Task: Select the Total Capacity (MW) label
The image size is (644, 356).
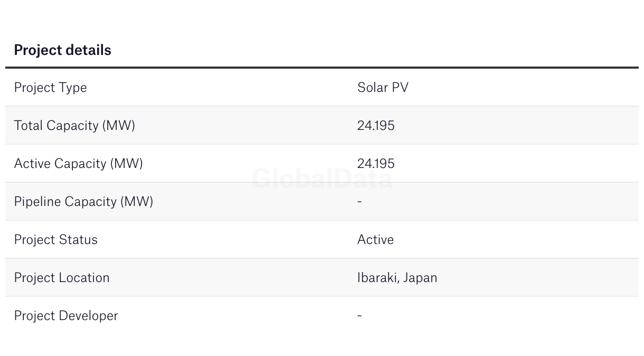Action: [74, 126]
